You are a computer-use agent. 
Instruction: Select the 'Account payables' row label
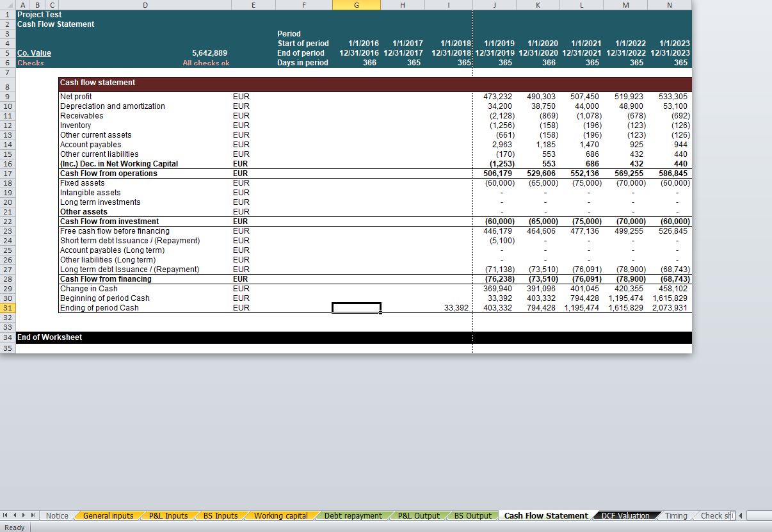pyautogui.click(x=90, y=145)
